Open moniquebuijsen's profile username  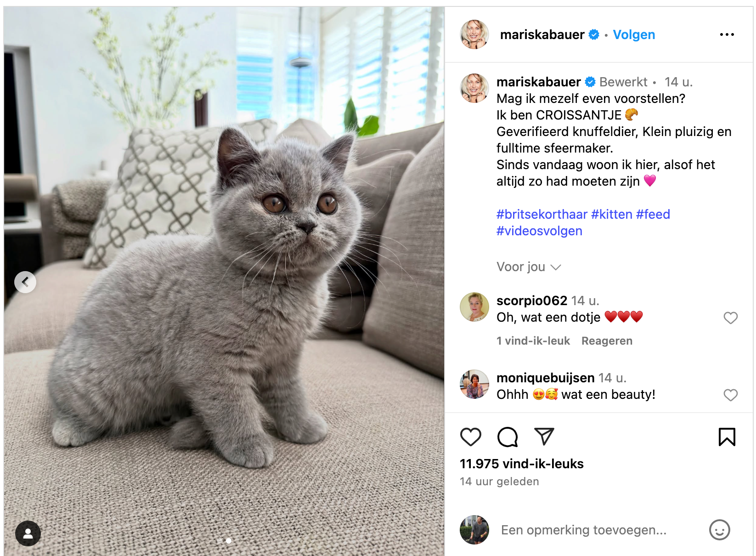(546, 378)
